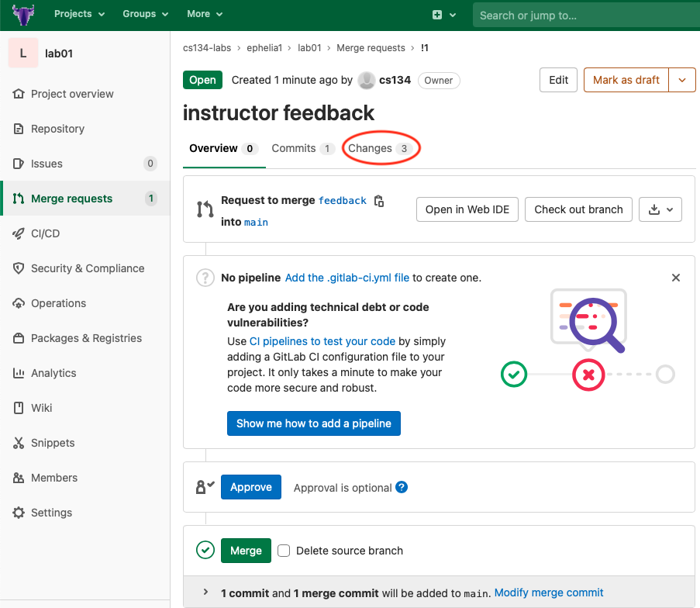
Task: Click the Snippets scissors icon
Action: (19, 443)
